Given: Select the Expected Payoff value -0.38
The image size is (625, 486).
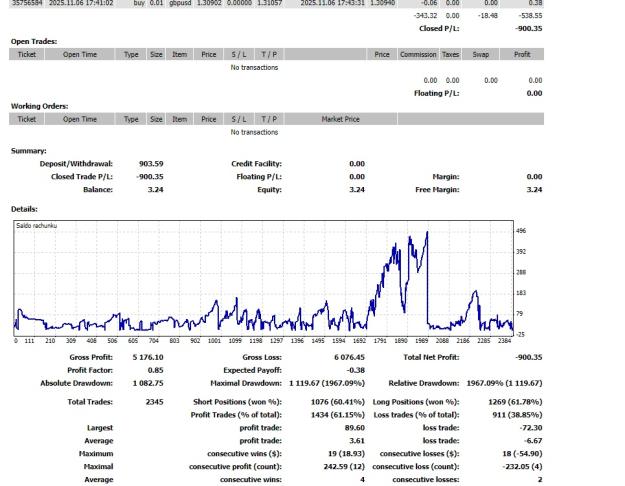Looking at the screenshot, I should 356,370.
